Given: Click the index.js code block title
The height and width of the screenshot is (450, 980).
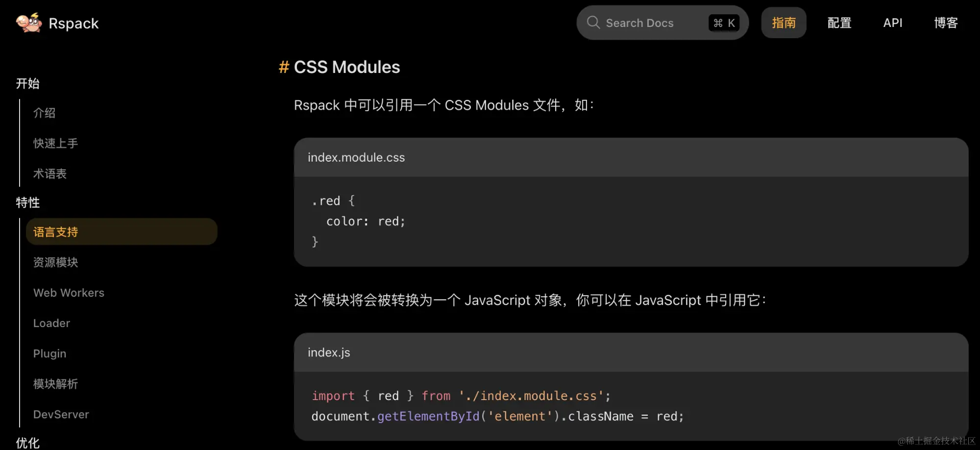Looking at the screenshot, I should click(x=329, y=353).
